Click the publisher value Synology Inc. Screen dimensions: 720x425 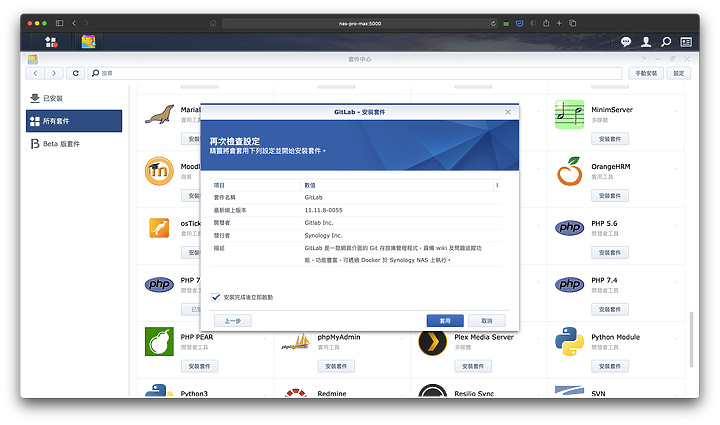323,235
